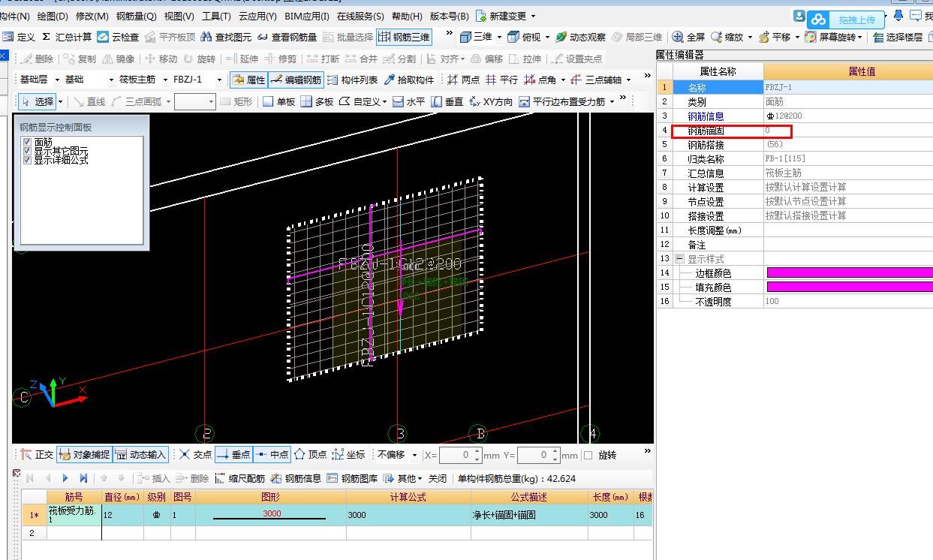Click 编辑钢筋 button
This screenshot has height=560, width=933.
[296, 80]
